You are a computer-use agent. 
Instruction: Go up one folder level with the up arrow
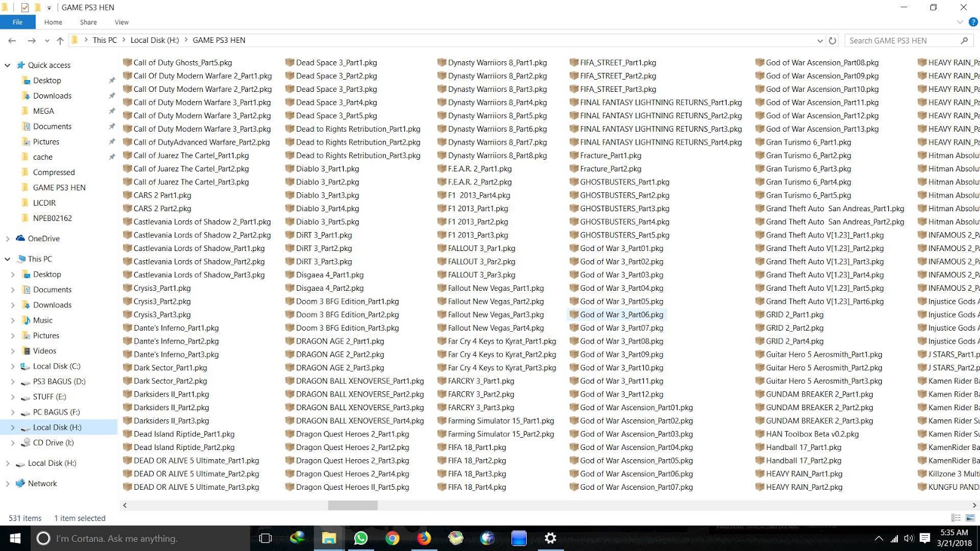tap(60, 40)
